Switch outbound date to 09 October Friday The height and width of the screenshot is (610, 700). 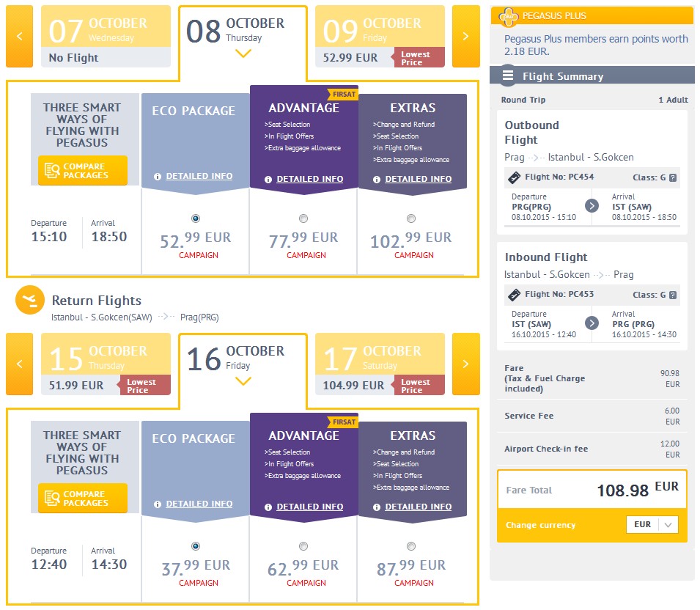tap(380, 36)
